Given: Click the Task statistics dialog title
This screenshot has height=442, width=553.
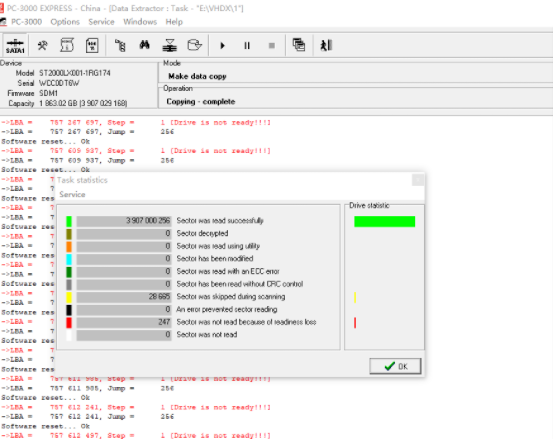Looking at the screenshot, I should pyautogui.click(x=82, y=180).
